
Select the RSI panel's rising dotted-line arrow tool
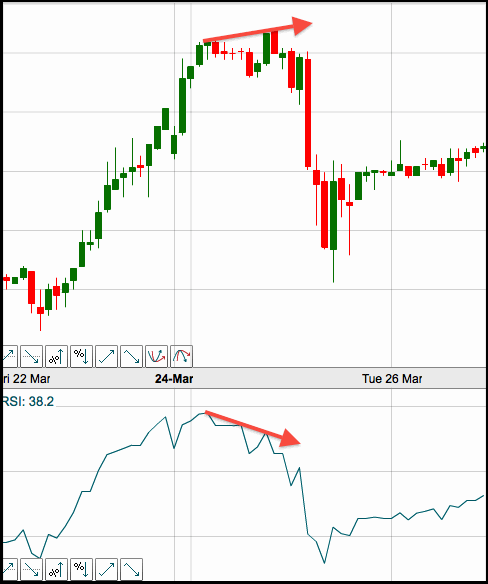pos(10,569)
